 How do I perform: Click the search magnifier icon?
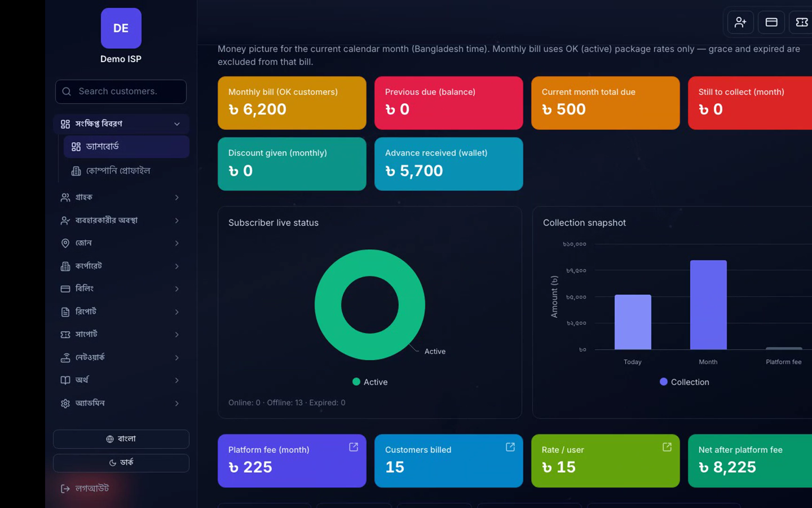(67, 91)
